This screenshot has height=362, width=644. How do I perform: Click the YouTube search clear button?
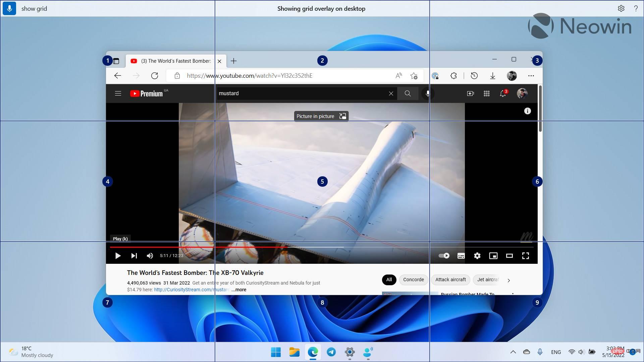(390, 93)
